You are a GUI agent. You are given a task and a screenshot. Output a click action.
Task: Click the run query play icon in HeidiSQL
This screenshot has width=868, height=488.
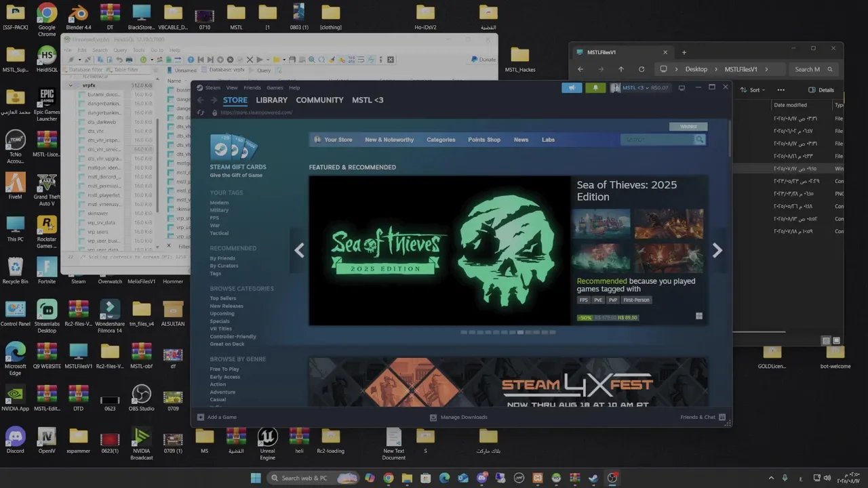pos(259,60)
